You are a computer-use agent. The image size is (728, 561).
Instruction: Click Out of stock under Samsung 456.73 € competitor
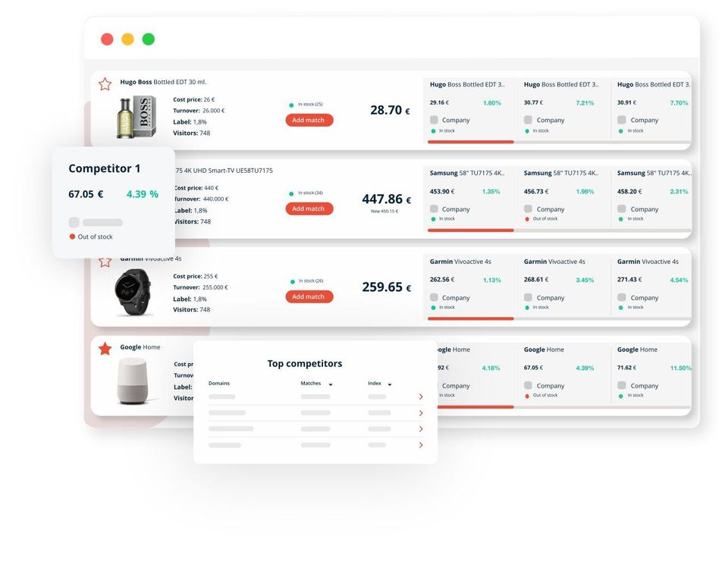[541, 218]
